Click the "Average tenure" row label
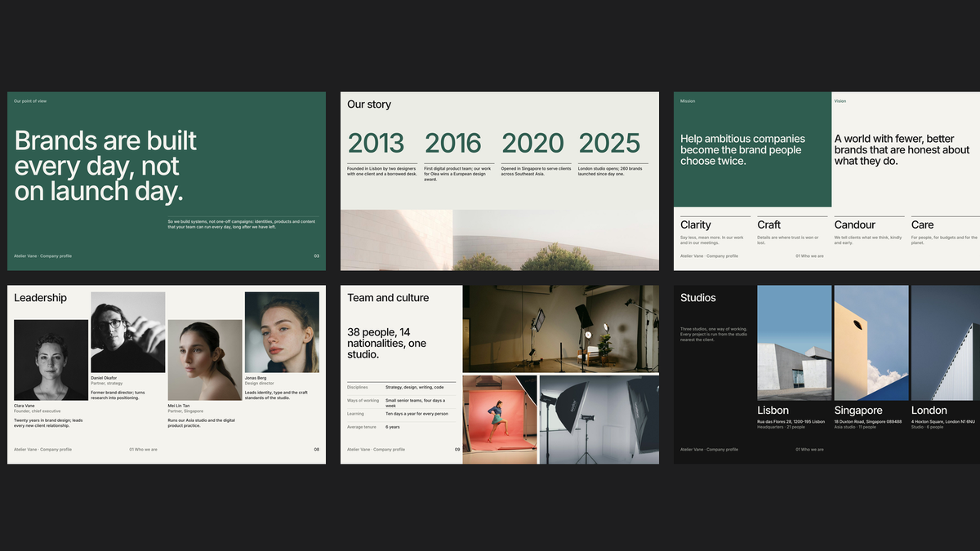This screenshot has height=551, width=980. pyautogui.click(x=362, y=427)
